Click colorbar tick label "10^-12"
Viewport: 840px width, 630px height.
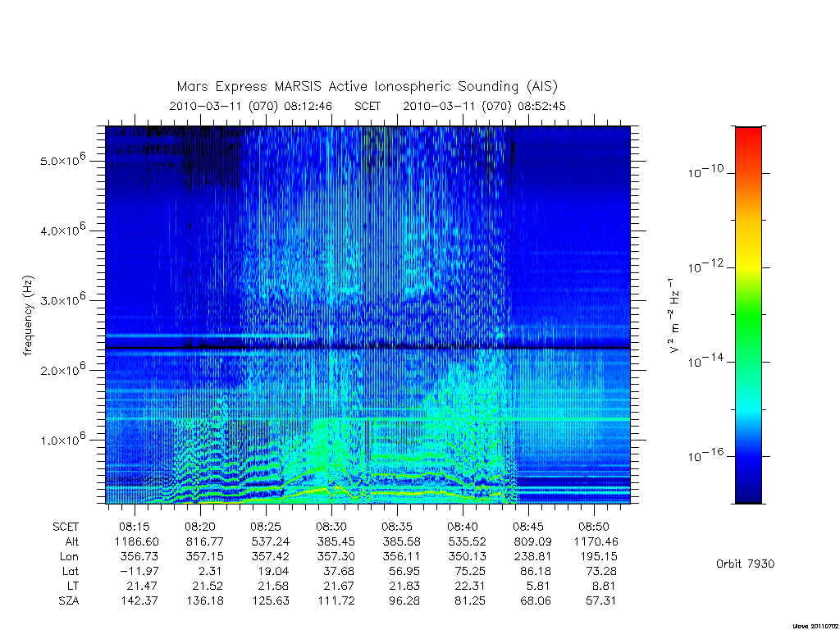click(705, 266)
